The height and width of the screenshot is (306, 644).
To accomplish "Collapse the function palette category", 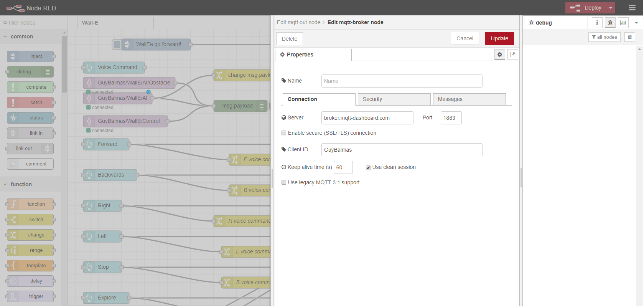I will tap(30, 184).
